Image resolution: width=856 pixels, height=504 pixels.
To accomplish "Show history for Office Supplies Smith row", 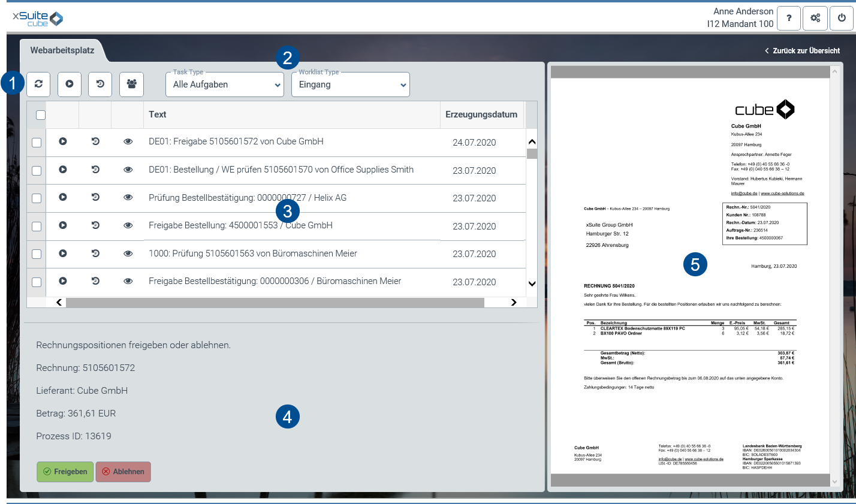I will click(x=95, y=170).
